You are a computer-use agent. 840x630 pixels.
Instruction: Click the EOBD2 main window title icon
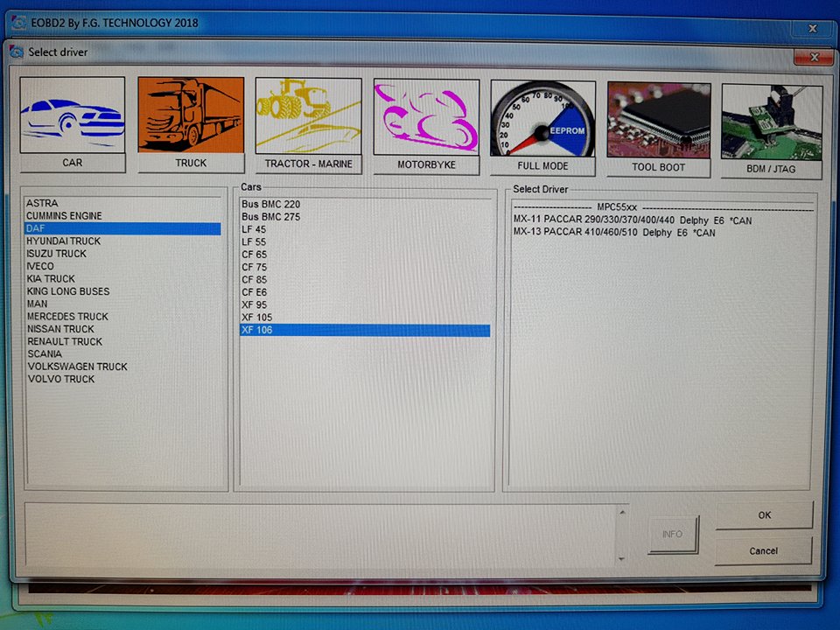(18, 23)
